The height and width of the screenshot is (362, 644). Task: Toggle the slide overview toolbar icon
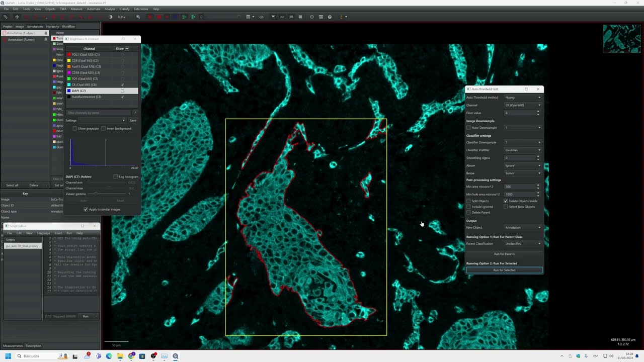(x=273, y=17)
